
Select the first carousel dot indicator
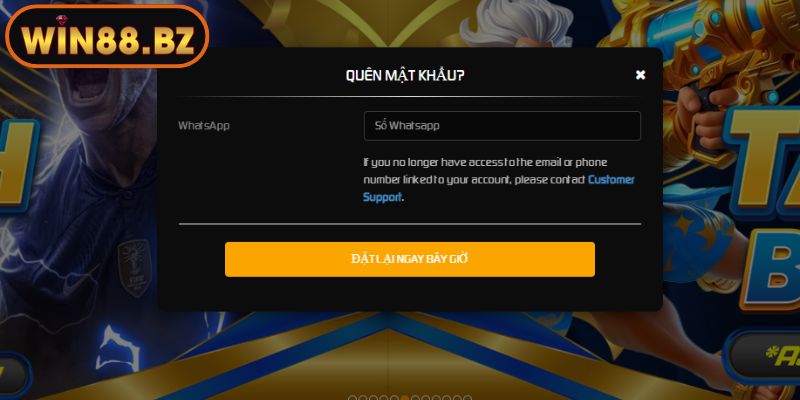click(353, 398)
